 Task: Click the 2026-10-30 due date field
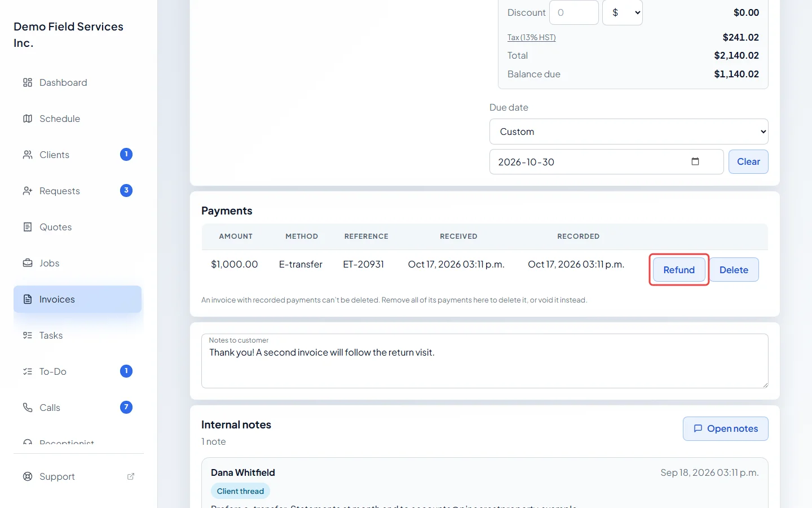[606, 161]
